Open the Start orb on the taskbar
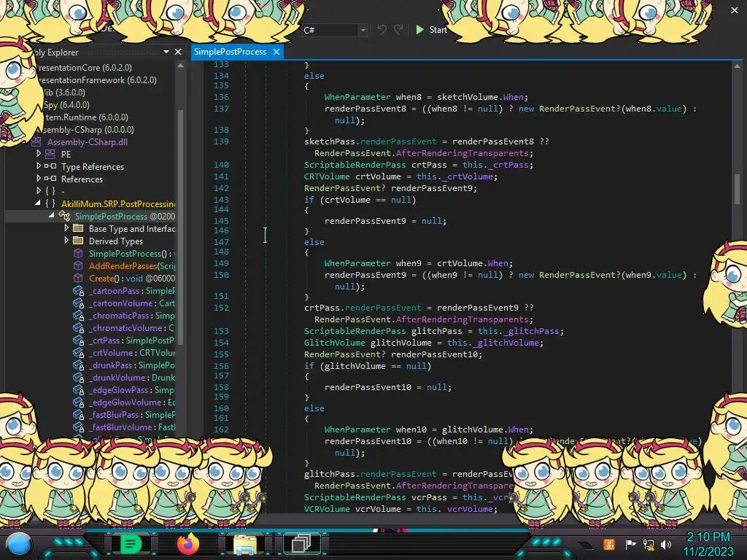Image resolution: width=747 pixels, height=560 pixels. [x=18, y=544]
